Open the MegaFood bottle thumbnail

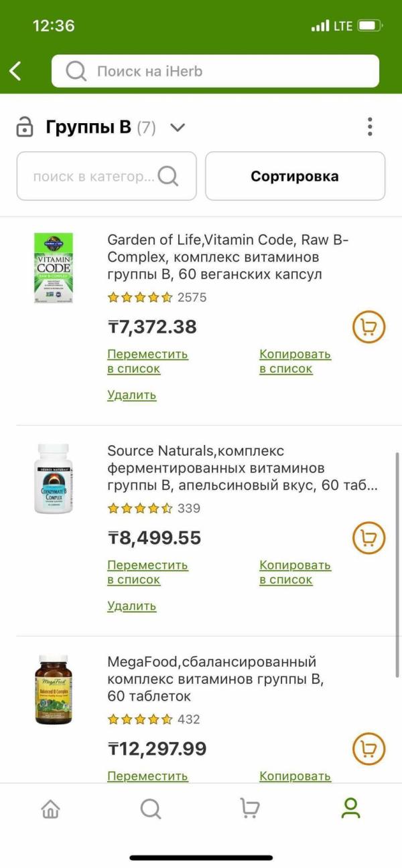[x=54, y=689]
